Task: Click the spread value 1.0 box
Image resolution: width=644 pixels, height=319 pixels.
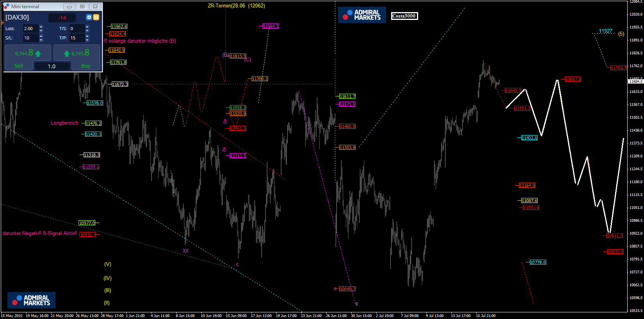Action: [x=52, y=66]
